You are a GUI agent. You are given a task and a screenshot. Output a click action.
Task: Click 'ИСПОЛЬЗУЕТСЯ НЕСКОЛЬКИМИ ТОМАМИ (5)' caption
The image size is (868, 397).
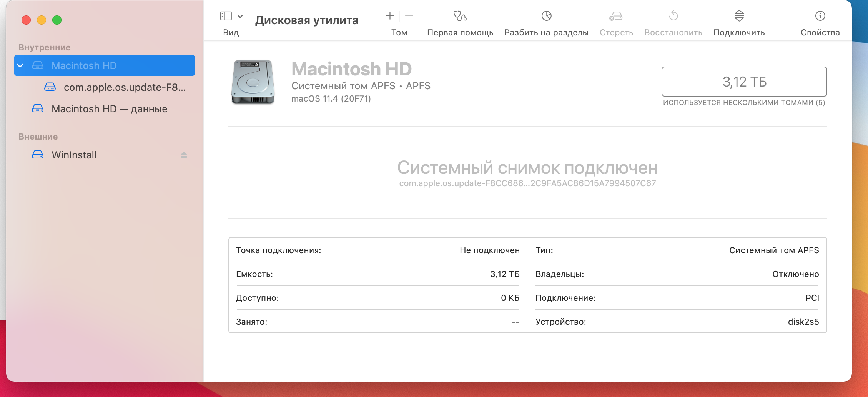(x=744, y=103)
